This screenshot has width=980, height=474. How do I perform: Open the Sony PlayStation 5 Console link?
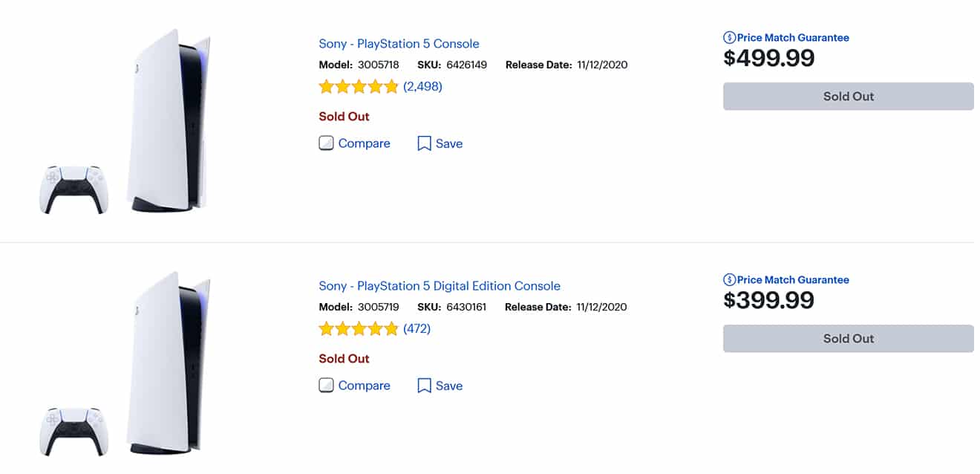tap(399, 44)
